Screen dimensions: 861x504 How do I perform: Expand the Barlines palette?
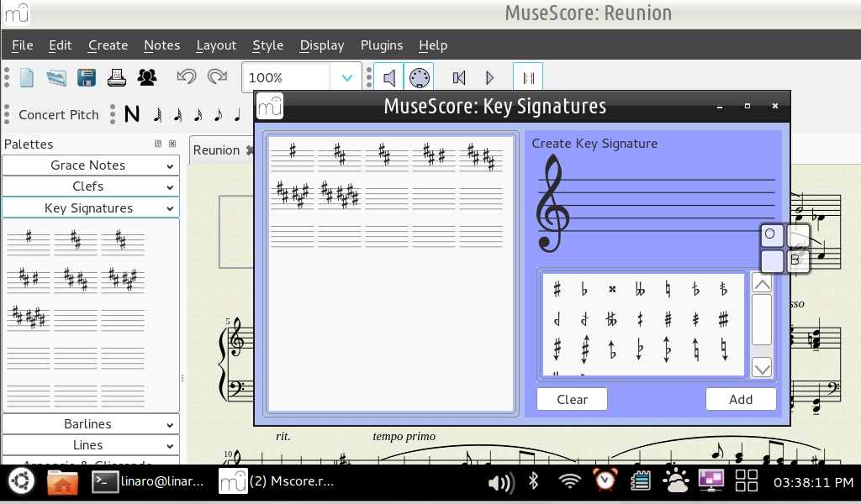pyautogui.click(x=91, y=424)
